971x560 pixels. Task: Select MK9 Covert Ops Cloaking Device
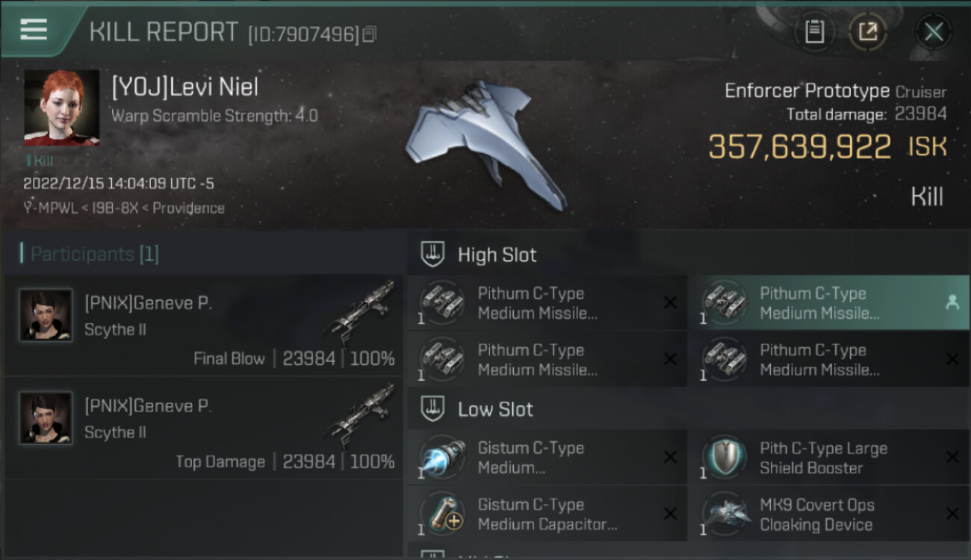click(x=829, y=514)
